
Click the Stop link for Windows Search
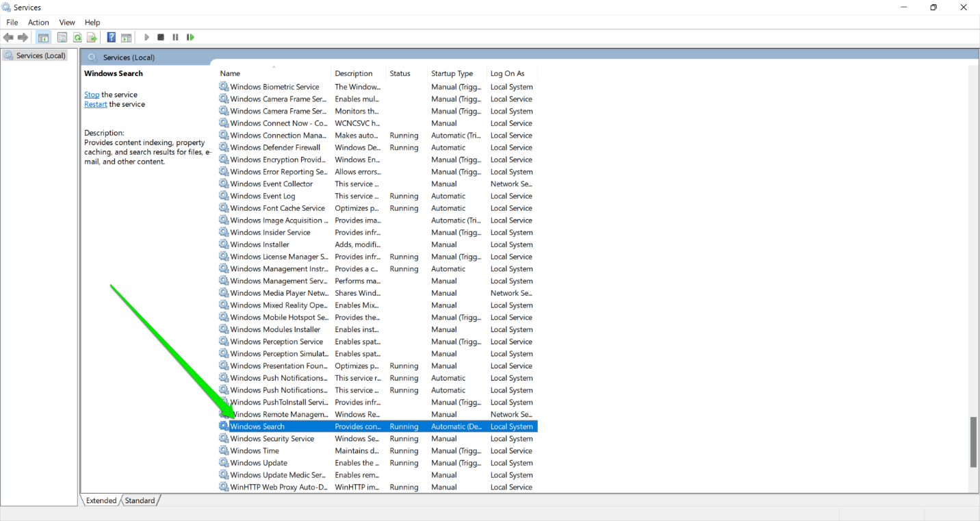click(x=91, y=94)
